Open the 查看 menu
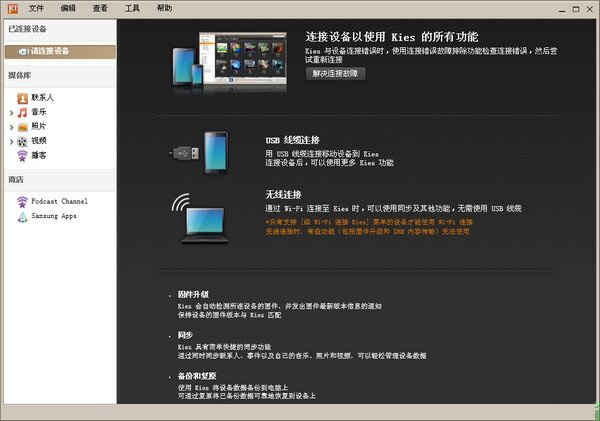Screen dimensions: 600x421 click(x=100, y=8)
